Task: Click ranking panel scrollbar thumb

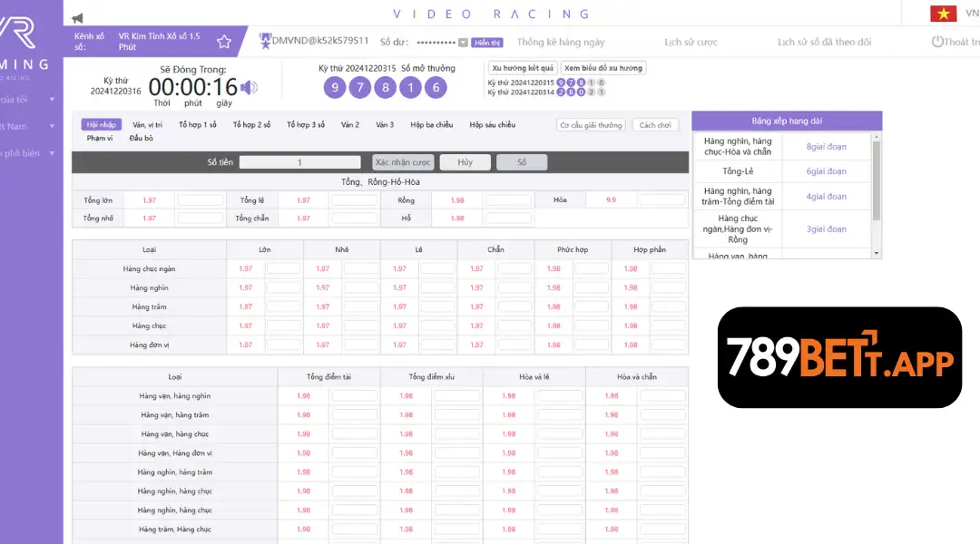Action: click(x=877, y=180)
